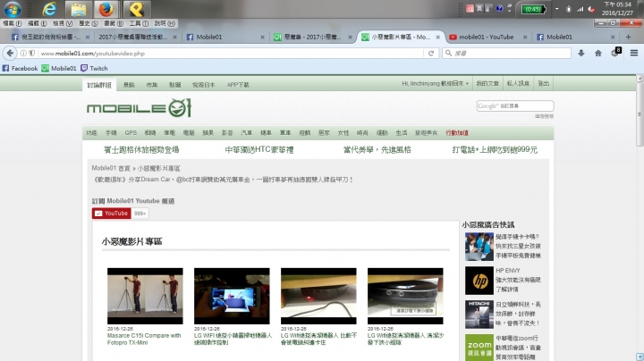Open the volume speaker tray icon
Screen dimensions: 644x361
[x=591, y=9]
